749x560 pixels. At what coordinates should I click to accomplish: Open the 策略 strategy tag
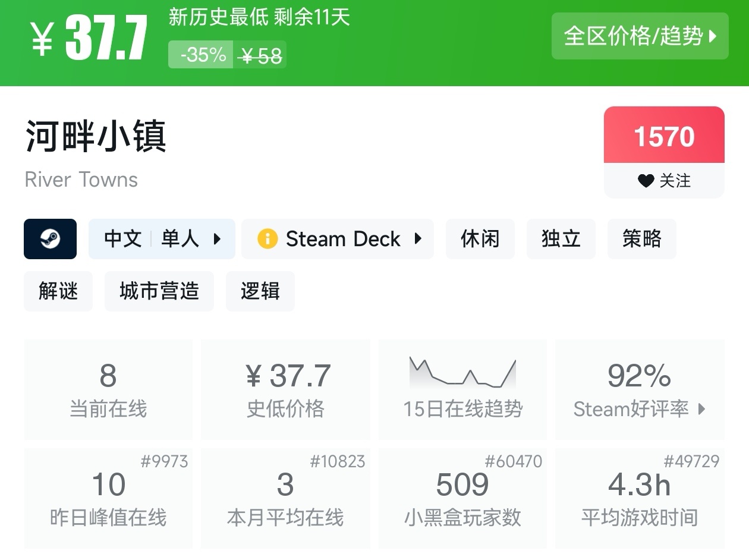tap(641, 239)
